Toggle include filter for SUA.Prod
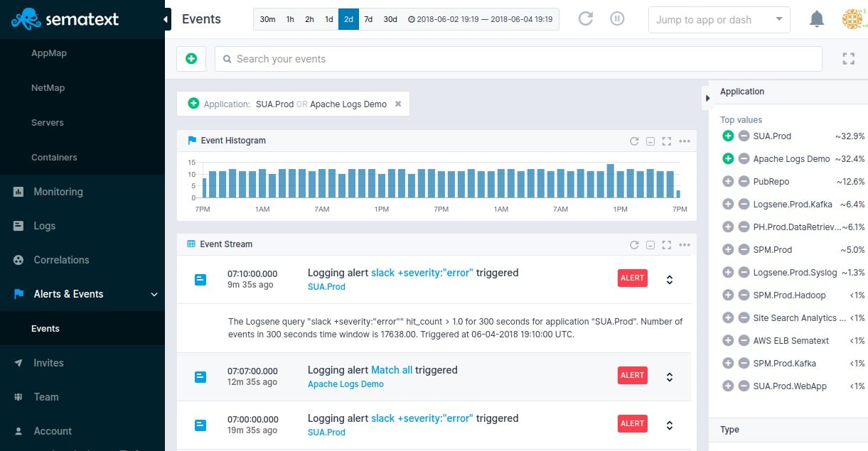This screenshot has height=451, width=868. tap(727, 136)
